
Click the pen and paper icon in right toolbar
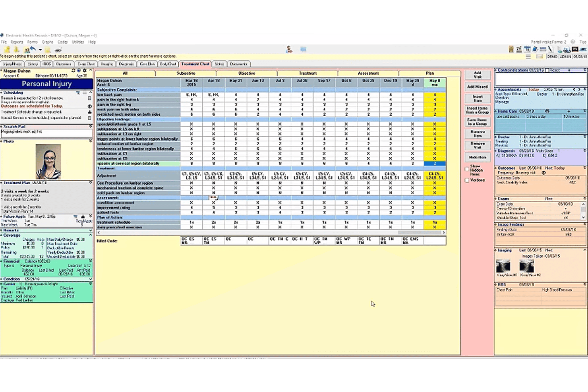(551, 49)
